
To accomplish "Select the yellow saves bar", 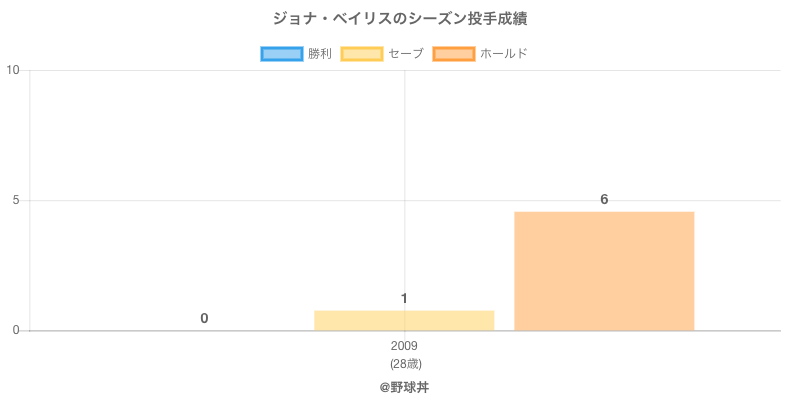I will (404, 321).
